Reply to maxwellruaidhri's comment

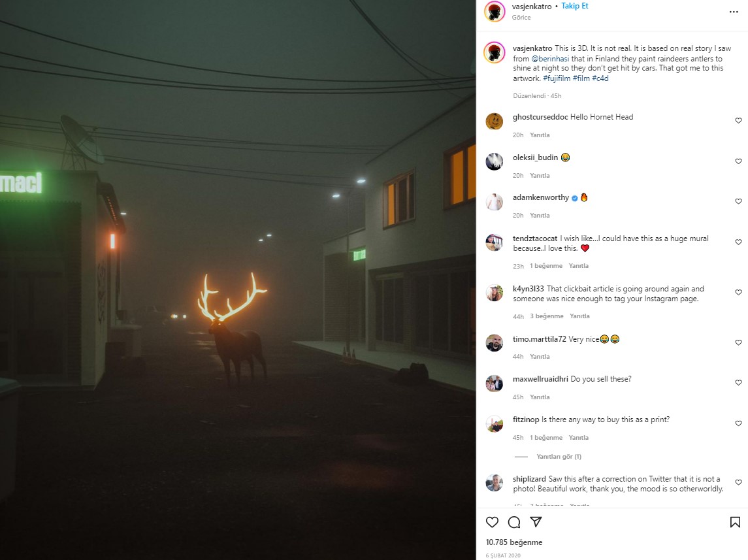point(540,397)
